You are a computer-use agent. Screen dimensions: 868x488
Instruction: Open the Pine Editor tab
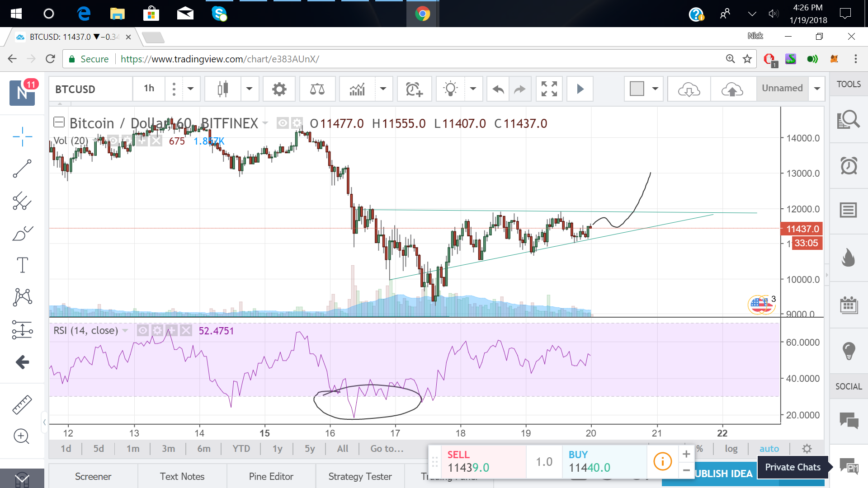point(271,476)
